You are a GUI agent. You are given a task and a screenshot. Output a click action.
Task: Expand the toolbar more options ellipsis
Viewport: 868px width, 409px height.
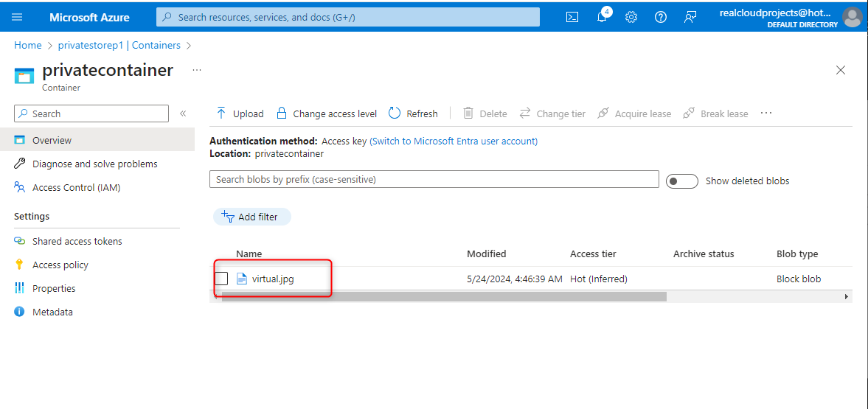point(766,113)
